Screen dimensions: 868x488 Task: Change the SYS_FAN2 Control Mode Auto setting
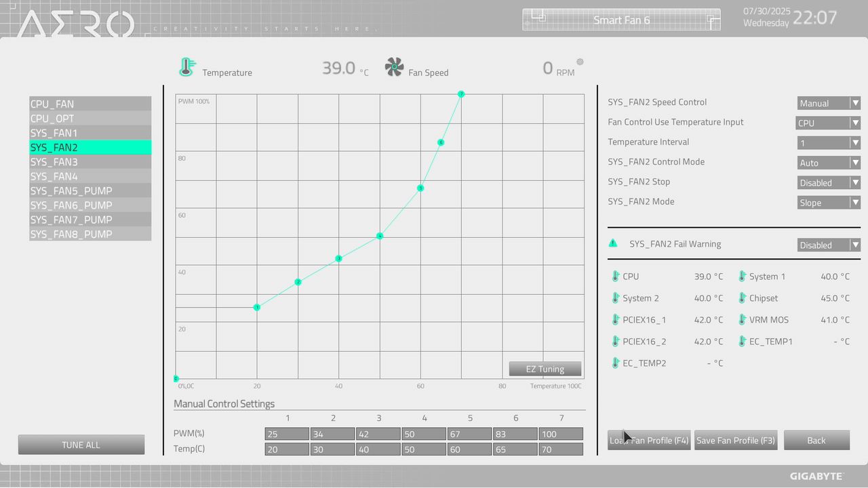click(829, 163)
